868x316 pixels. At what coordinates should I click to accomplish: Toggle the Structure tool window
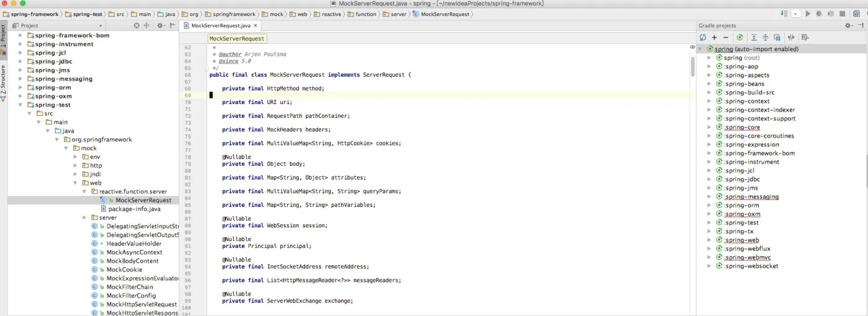[x=3, y=79]
